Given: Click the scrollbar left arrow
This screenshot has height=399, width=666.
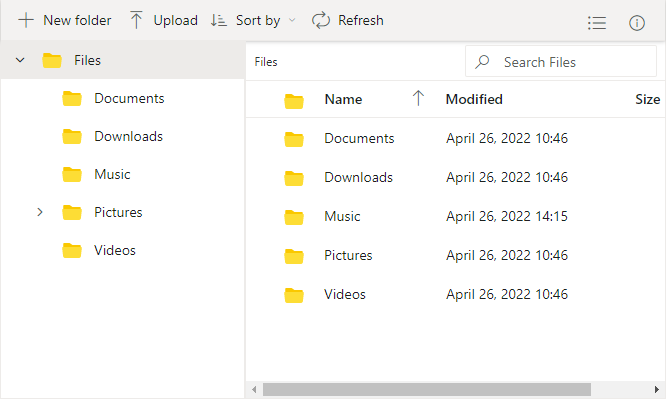Looking at the screenshot, I should coord(254,389).
